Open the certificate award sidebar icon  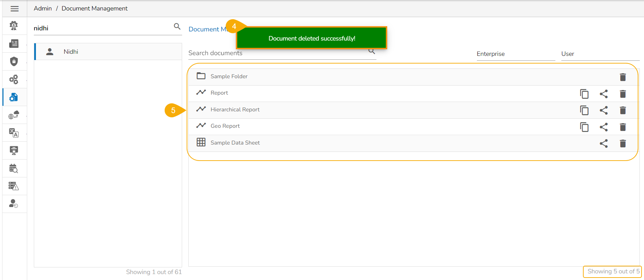coord(14,150)
